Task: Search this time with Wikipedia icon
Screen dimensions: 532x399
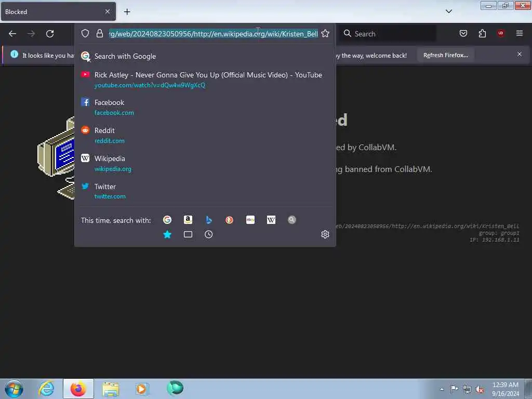Action: [271, 220]
